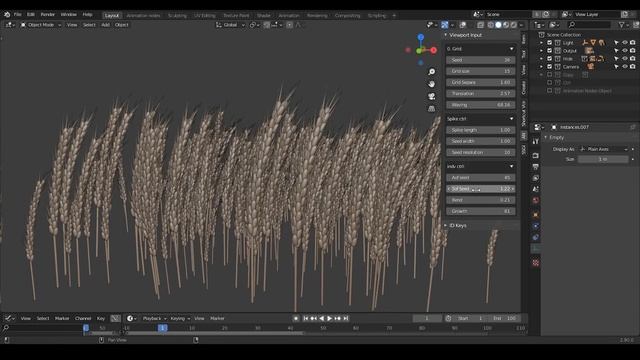The image size is (640, 360).
Task: Select rendered viewport shading
Action: coord(514,25)
